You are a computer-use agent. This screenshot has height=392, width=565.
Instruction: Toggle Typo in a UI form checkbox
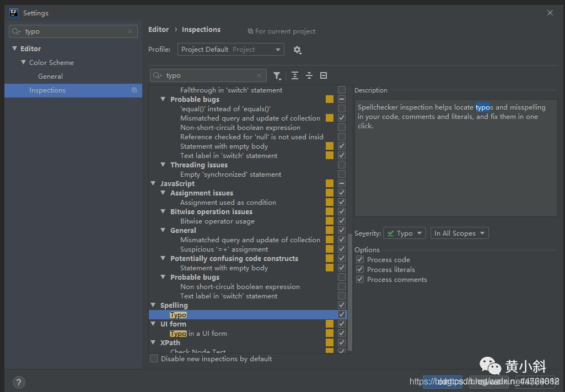(x=342, y=333)
